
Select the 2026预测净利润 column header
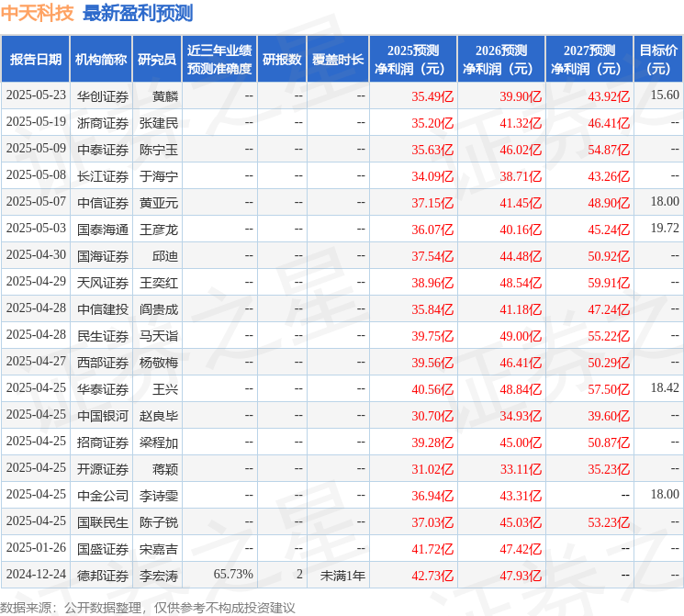pyautogui.click(x=501, y=60)
